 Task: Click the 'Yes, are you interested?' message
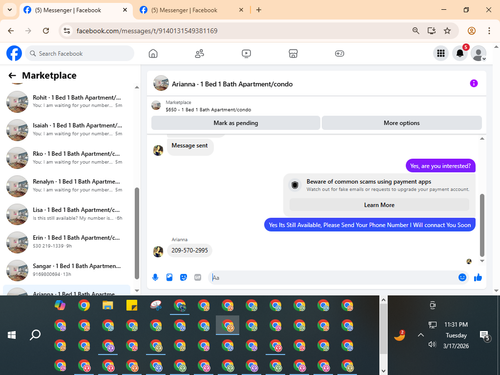tap(440, 166)
